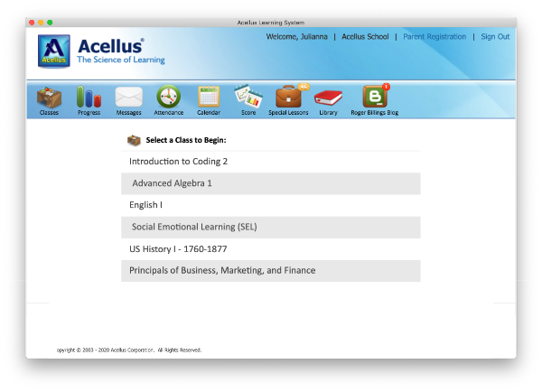Open the Progress bars icon
This screenshot has height=392, width=542.
point(89,97)
